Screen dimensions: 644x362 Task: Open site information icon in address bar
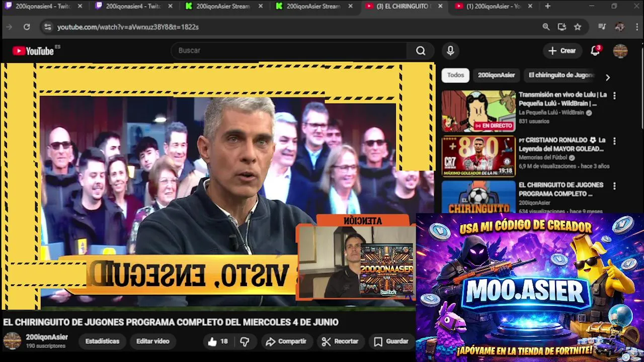pyautogui.click(x=47, y=27)
